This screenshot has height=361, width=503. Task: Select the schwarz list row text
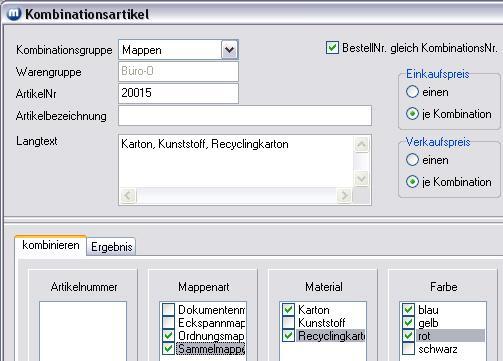click(438, 349)
